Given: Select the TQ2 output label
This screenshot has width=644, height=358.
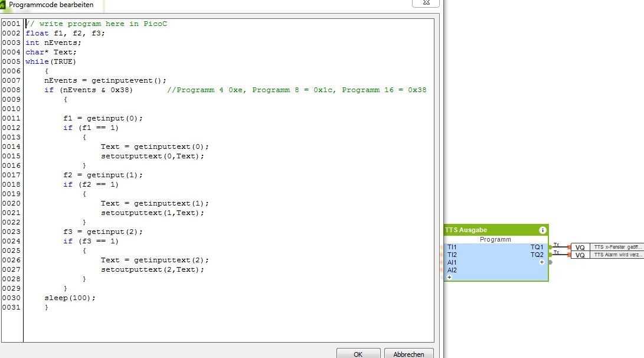Looking at the screenshot, I should pyautogui.click(x=537, y=255).
